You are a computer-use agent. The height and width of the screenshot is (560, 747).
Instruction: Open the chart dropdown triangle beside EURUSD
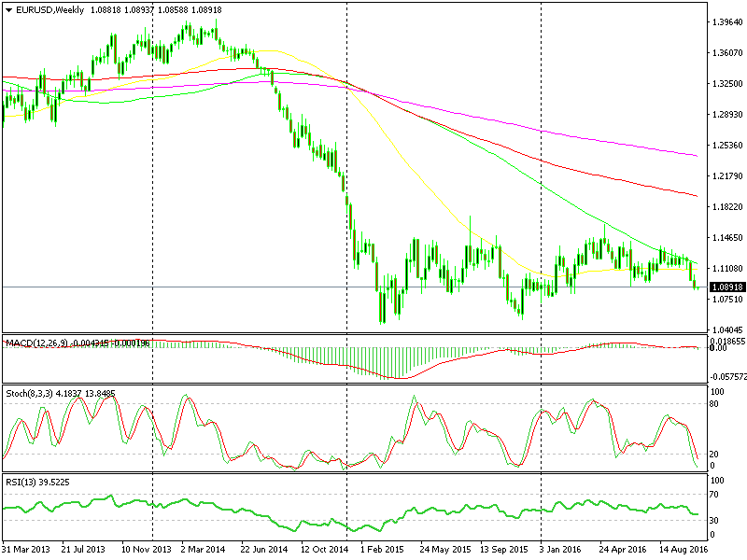(8, 10)
